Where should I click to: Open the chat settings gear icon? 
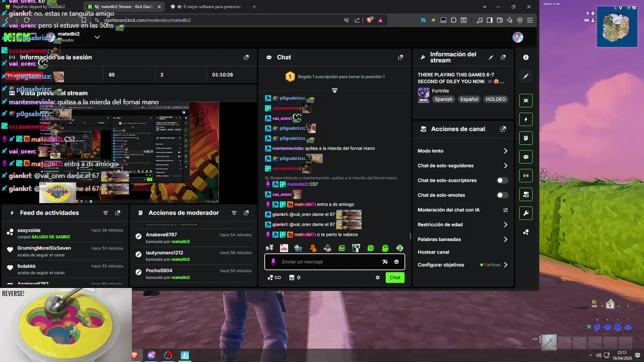(378, 278)
